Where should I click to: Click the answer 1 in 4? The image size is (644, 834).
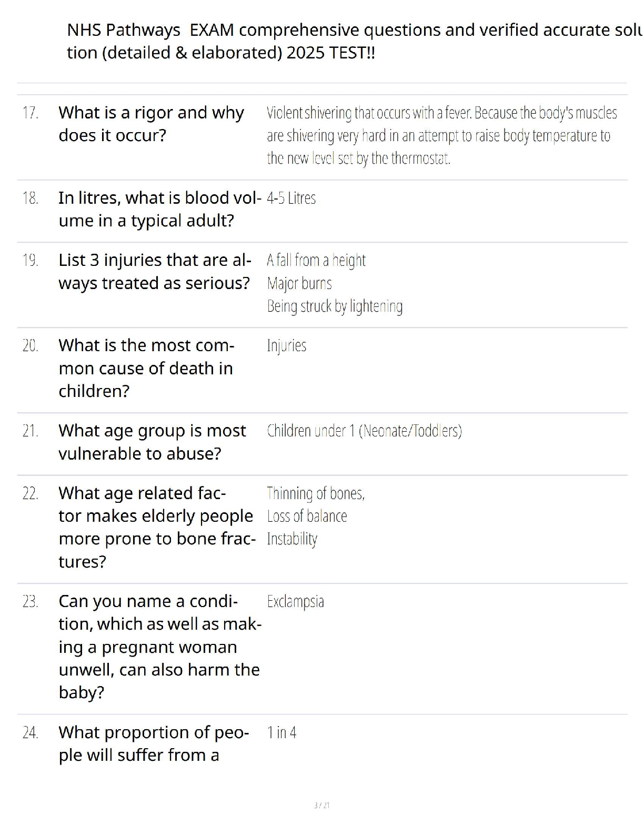(x=281, y=732)
